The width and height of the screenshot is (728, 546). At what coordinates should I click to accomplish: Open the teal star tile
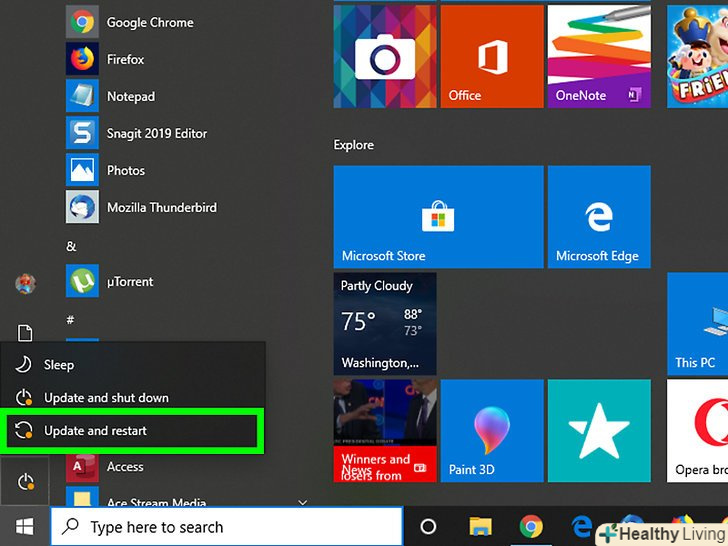point(599,431)
